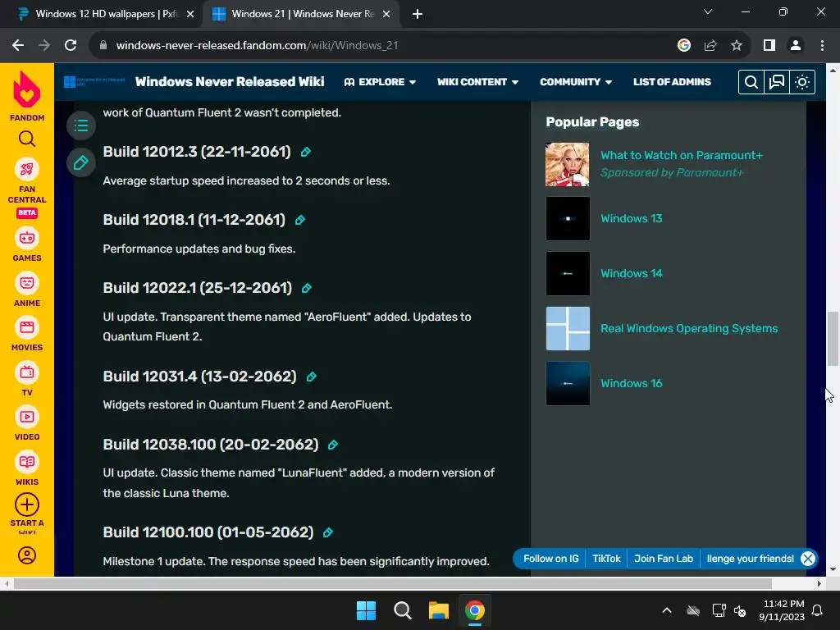
Task: Open the wiki Discuss speech bubbles icon
Action: pos(777,82)
